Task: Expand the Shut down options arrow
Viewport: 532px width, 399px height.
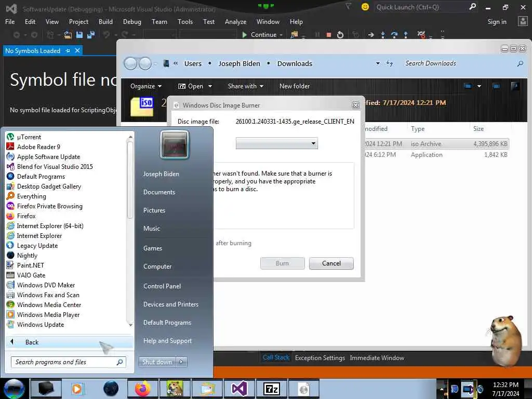Action: tap(181, 362)
